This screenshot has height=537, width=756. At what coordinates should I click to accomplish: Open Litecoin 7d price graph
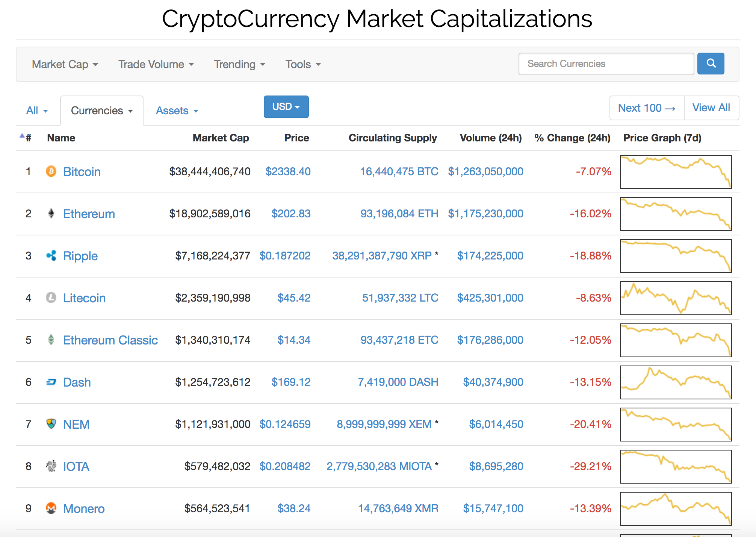click(x=676, y=298)
